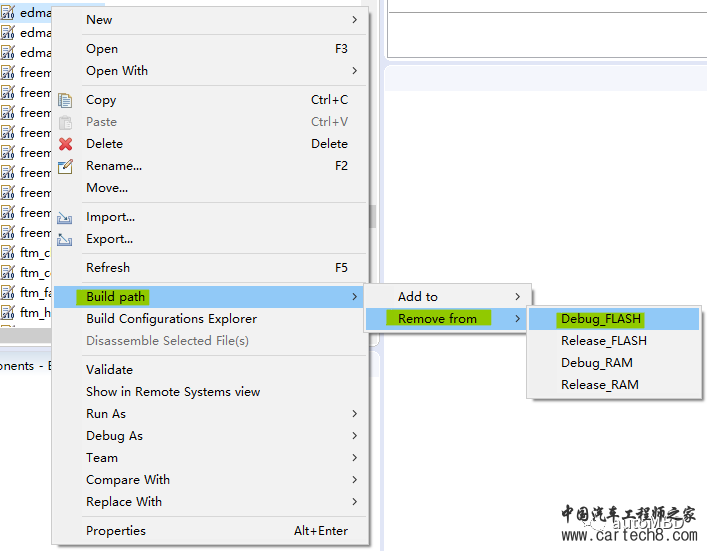Click the chevron beside Run As
The width and height of the screenshot is (707, 551).
pyautogui.click(x=355, y=414)
